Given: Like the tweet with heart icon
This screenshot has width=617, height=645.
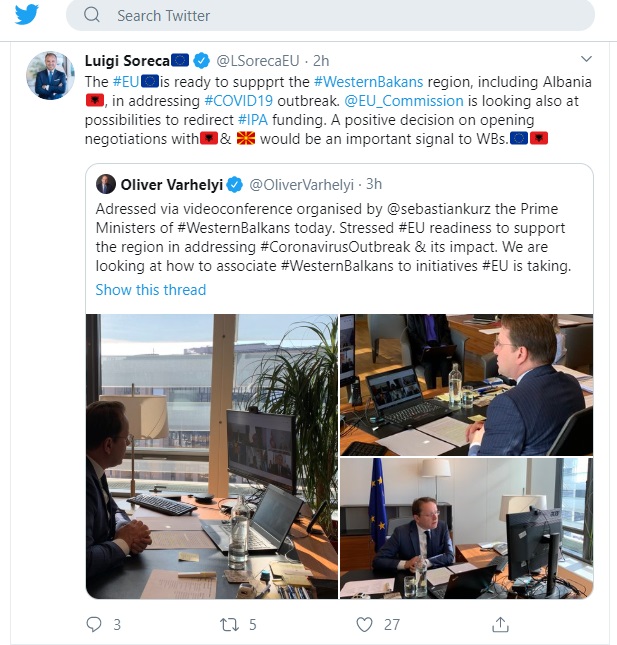Looking at the screenshot, I should coord(364,624).
